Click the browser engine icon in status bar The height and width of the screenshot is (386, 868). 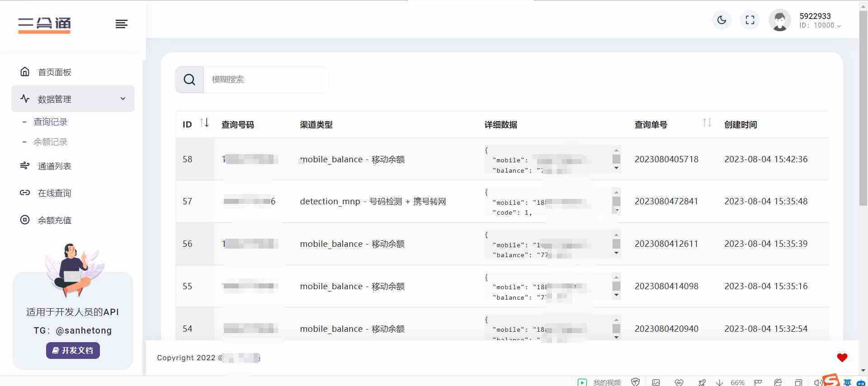pyautogui.click(x=778, y=382)
